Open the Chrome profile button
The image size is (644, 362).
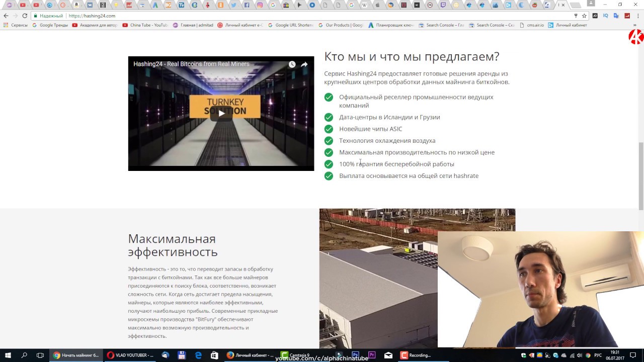click(591, 4)
